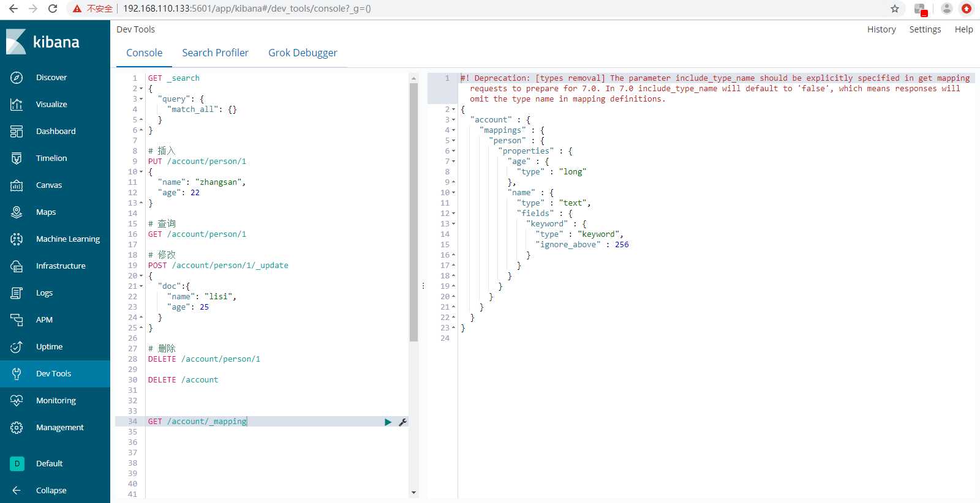Open the Help menu
980x503 pixels.
(x=963, y=29)
